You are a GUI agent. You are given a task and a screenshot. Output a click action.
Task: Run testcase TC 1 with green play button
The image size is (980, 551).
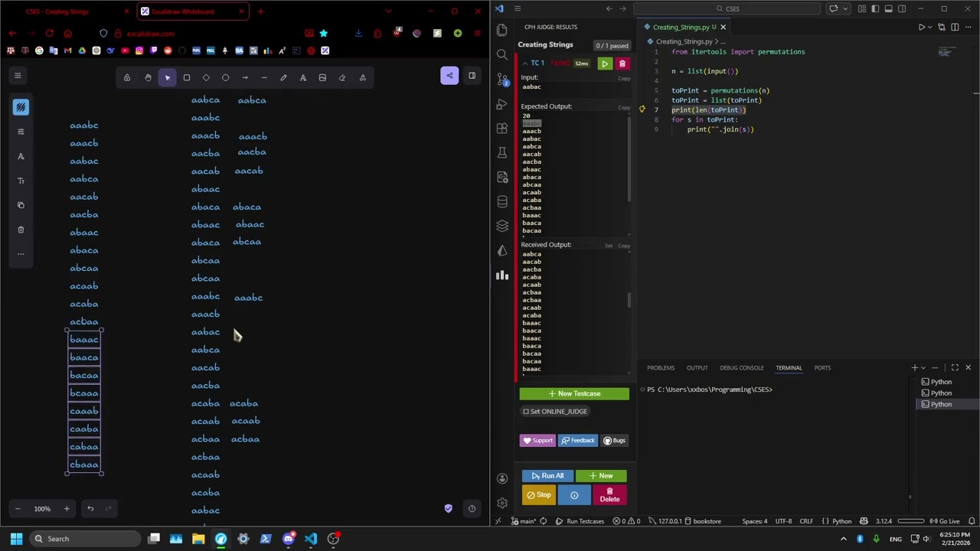[605, 64]
